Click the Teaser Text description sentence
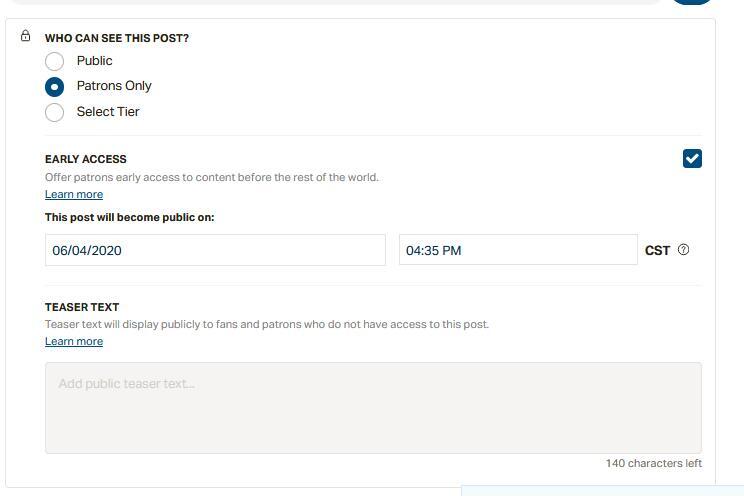Viewport: 744px width, 496px height. (x=267, y=325)
